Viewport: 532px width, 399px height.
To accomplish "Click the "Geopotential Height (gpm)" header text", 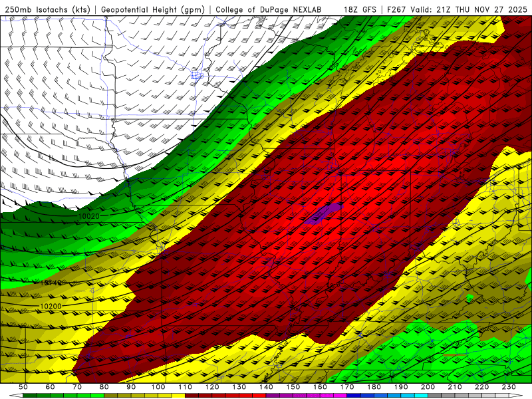I will [153, 9].
